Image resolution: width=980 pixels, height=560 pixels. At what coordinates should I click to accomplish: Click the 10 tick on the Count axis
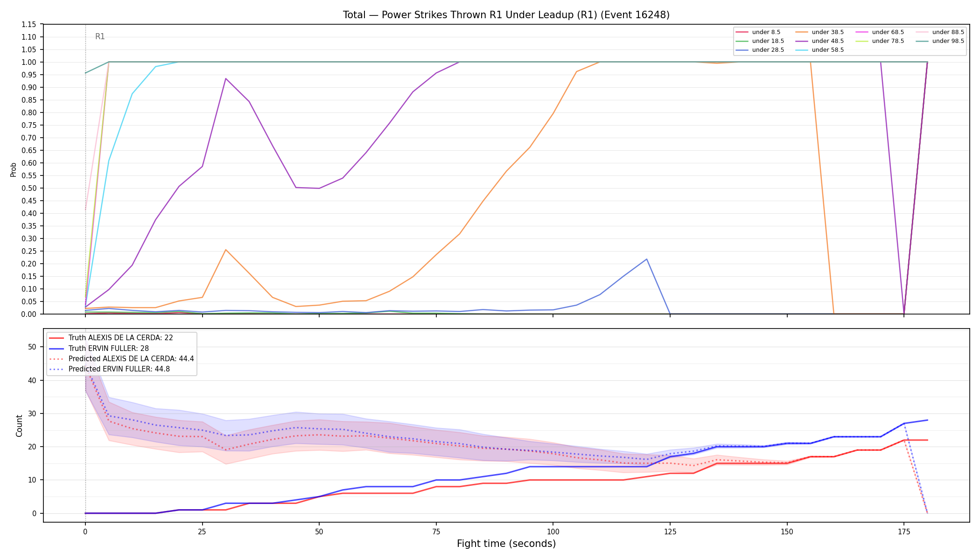point(32,480)
